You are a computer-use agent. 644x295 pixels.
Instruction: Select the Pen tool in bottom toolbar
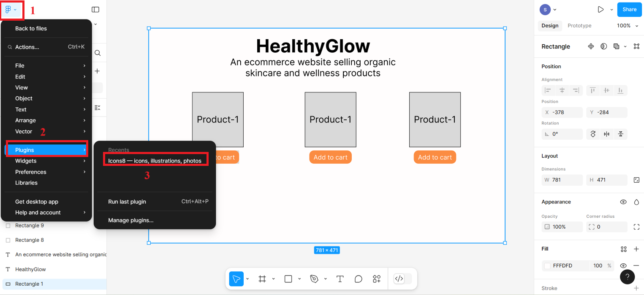coord(314,279)
